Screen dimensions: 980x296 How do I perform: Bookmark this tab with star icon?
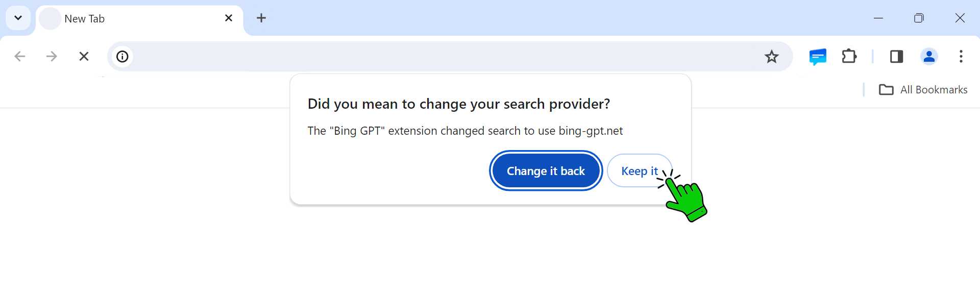coord(771,57)
